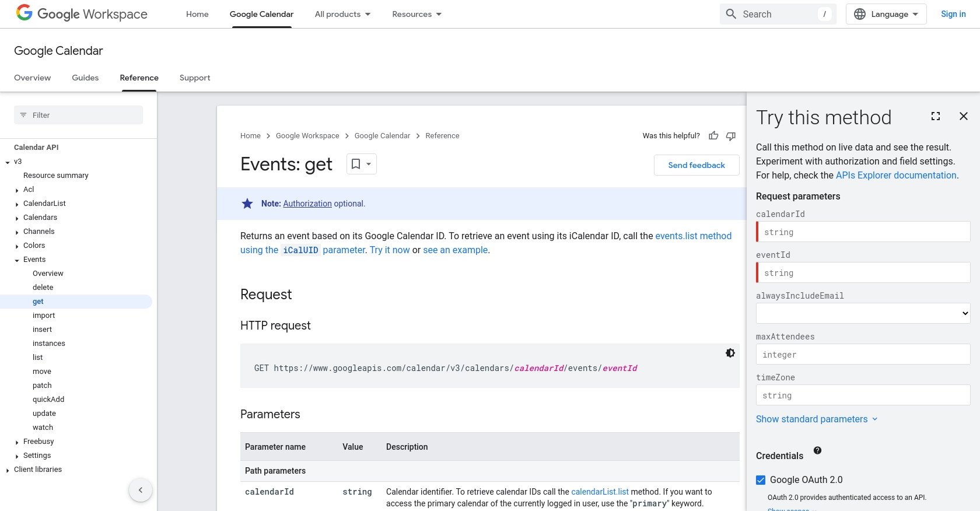The image size is (980, 511).
Task: Click the filter icon in sidebar
Action: pos(23,115)
